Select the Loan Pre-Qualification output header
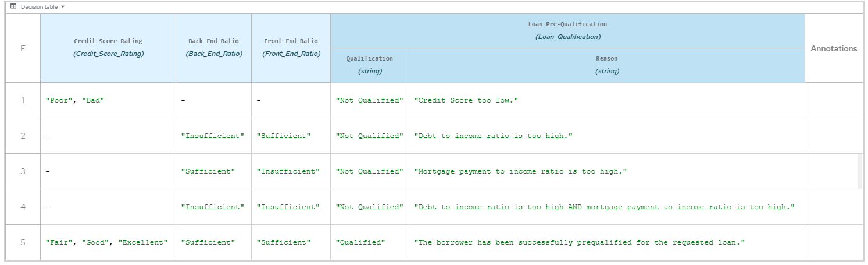Image resolution: width=868 pixels, height=265 pixels. 567,31
